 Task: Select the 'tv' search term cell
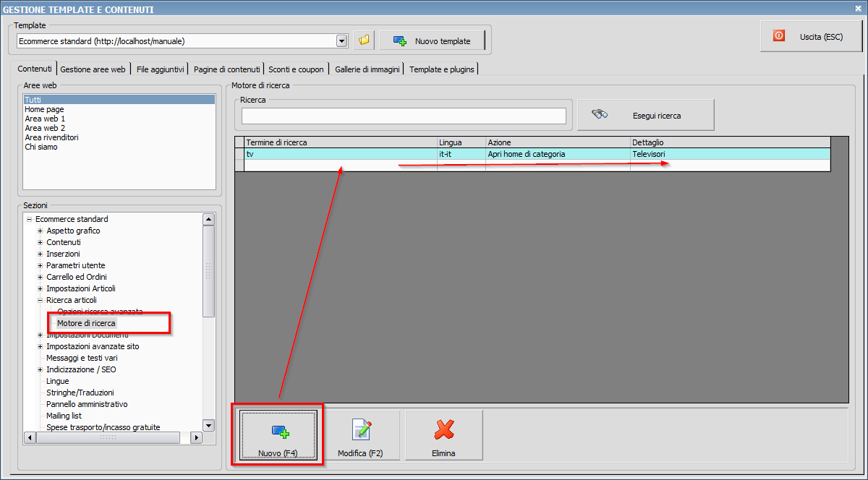pos(341,154)
